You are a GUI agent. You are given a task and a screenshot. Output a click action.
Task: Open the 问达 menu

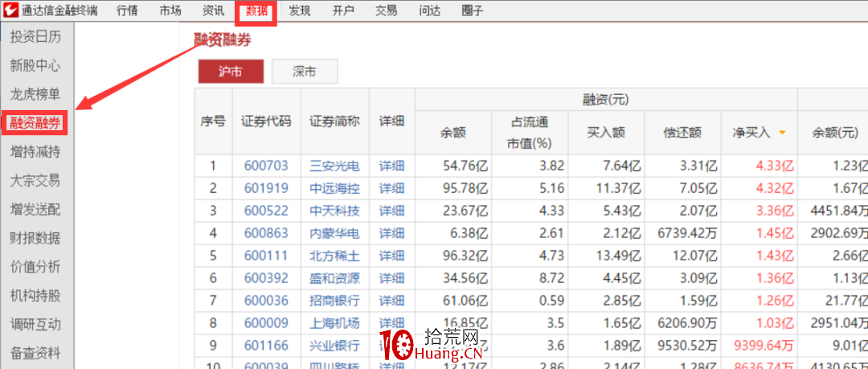coord(429,10)
